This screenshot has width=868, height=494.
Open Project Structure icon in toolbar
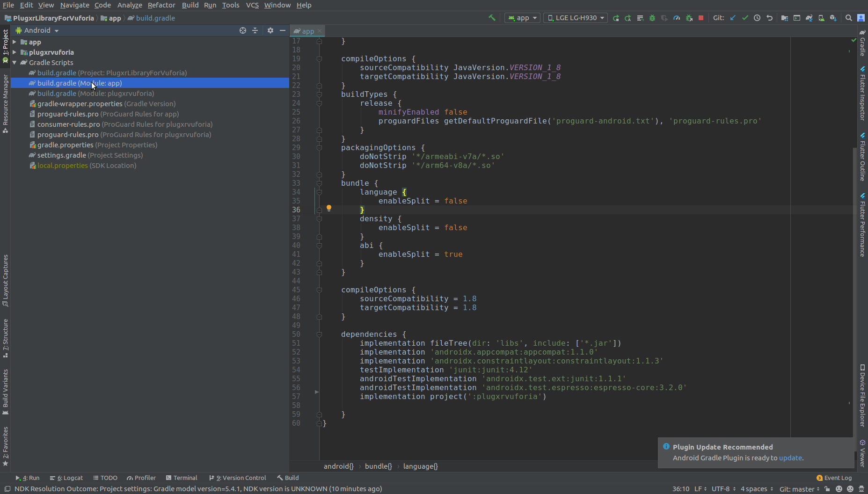click(785, 18)
